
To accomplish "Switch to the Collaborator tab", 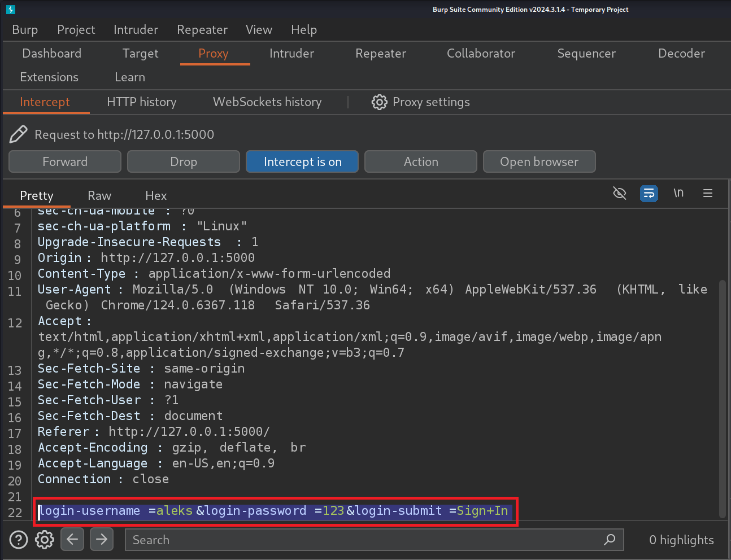I will [481, 53].
